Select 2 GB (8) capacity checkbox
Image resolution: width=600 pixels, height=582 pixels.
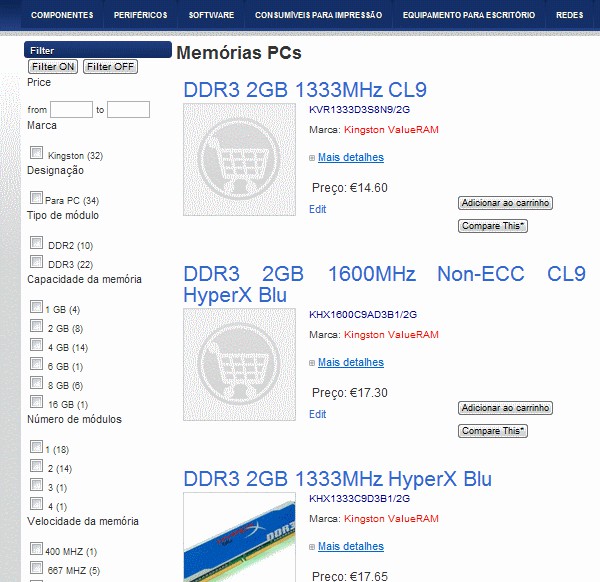coord(36,325)
